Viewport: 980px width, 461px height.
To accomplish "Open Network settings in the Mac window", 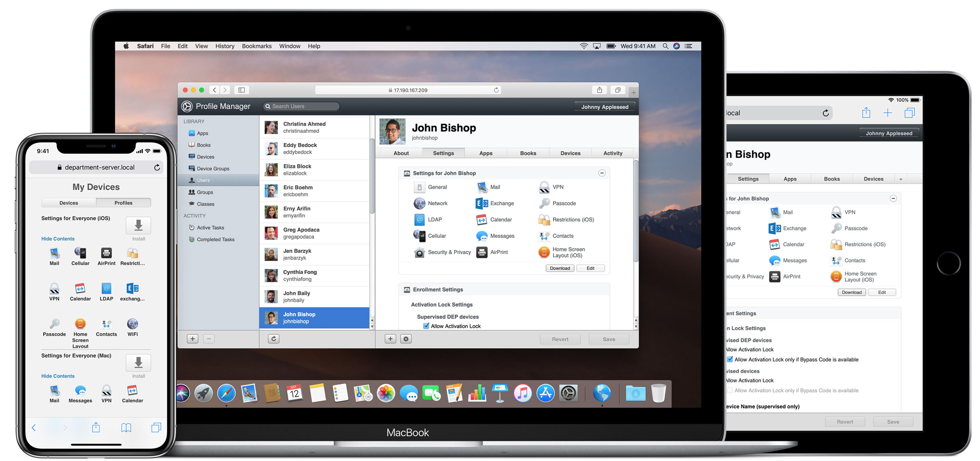I will point(430,203).
